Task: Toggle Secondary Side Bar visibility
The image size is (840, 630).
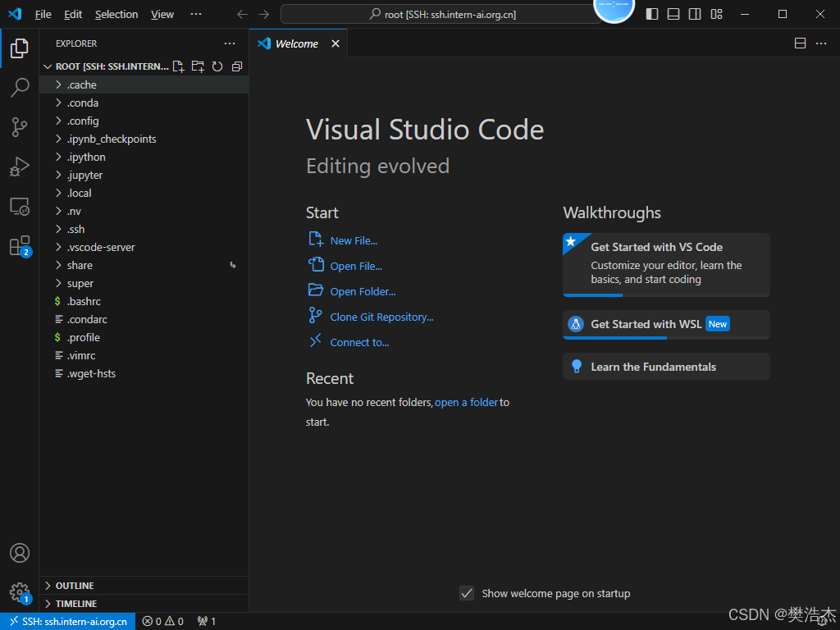Action: point(695,15)
